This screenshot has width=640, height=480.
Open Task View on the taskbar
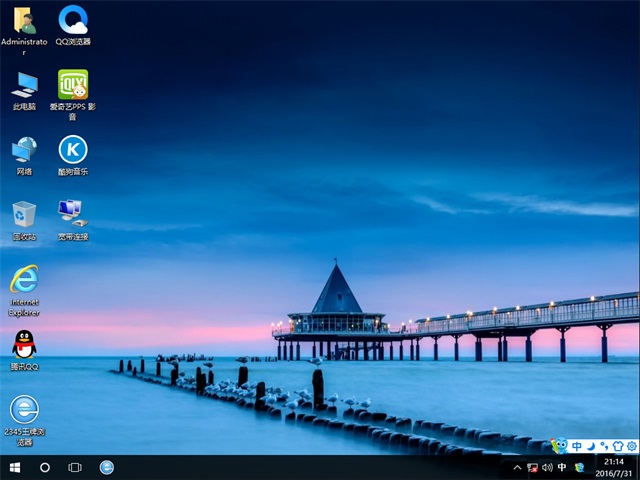(x=74, y=467)
